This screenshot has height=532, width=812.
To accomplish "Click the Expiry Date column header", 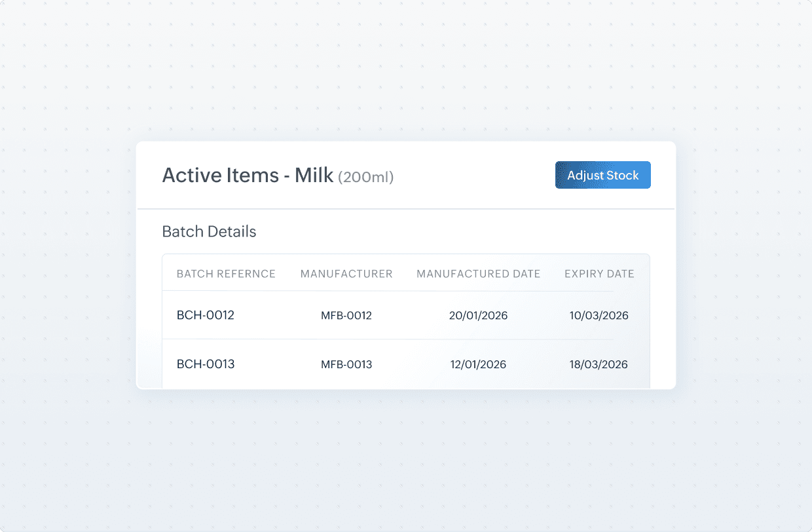I will point(599,274).
